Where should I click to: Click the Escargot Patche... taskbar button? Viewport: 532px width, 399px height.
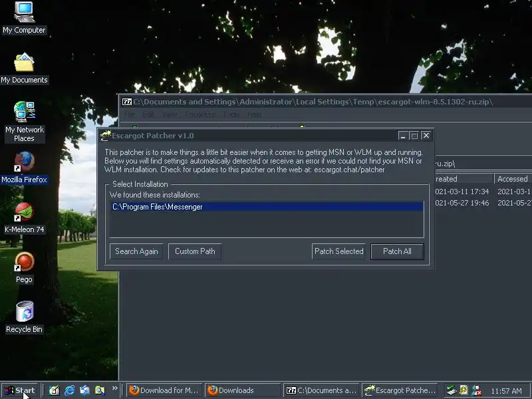(x=400, y=390)
